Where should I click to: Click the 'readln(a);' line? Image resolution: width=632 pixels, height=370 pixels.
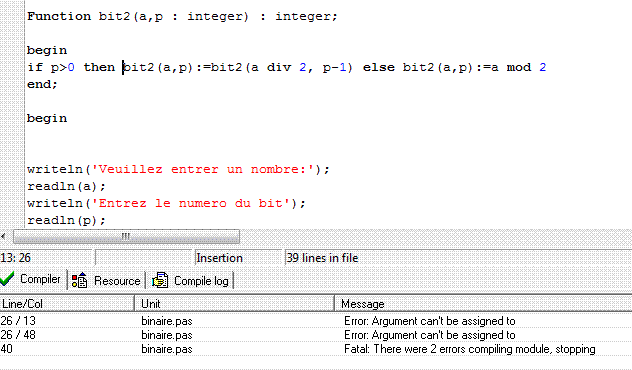click(x=67, y=186)
